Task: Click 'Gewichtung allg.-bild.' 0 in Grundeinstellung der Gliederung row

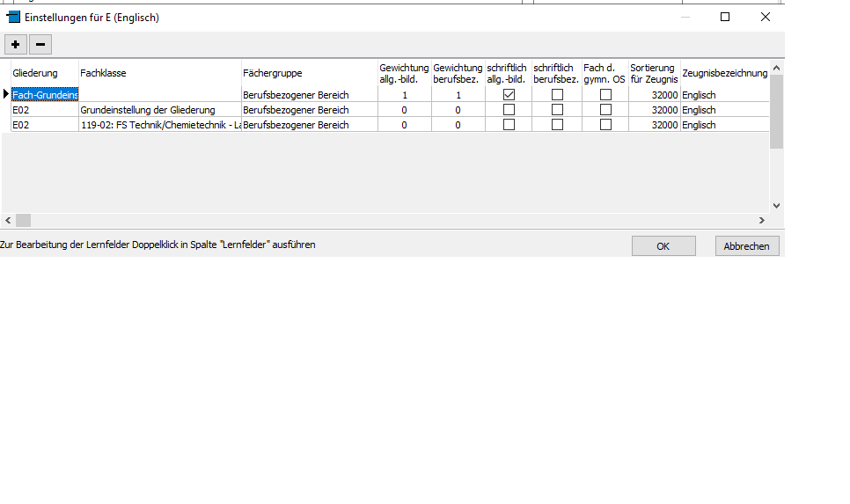Action: 405,110
